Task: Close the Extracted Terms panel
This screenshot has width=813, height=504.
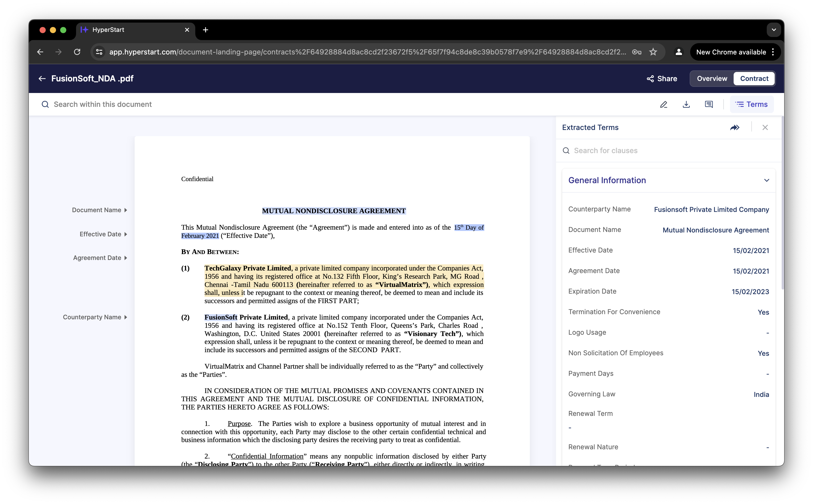Action: coord(765,128)
